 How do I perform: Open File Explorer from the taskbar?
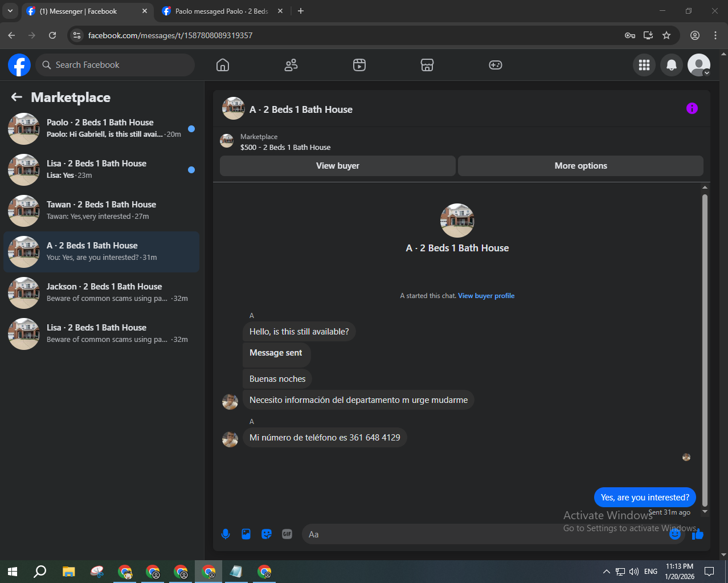pyautogui.click(x=68, y=572)
